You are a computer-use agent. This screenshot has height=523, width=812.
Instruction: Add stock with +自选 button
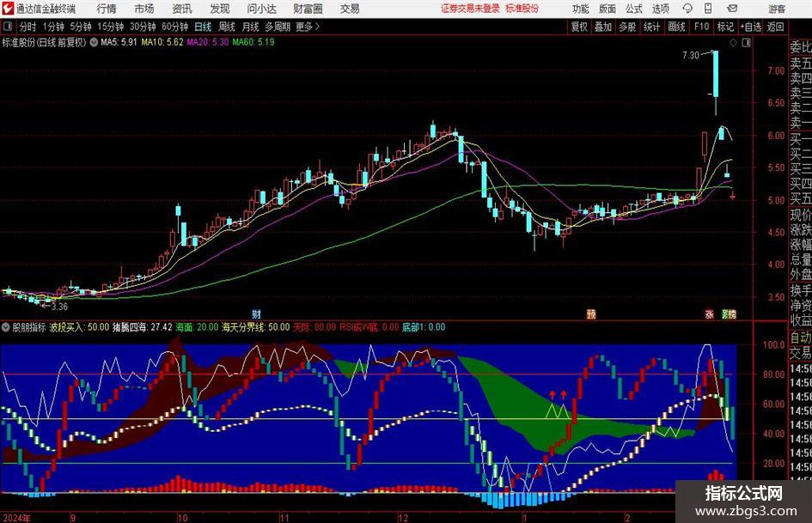(x=750, y=27)
